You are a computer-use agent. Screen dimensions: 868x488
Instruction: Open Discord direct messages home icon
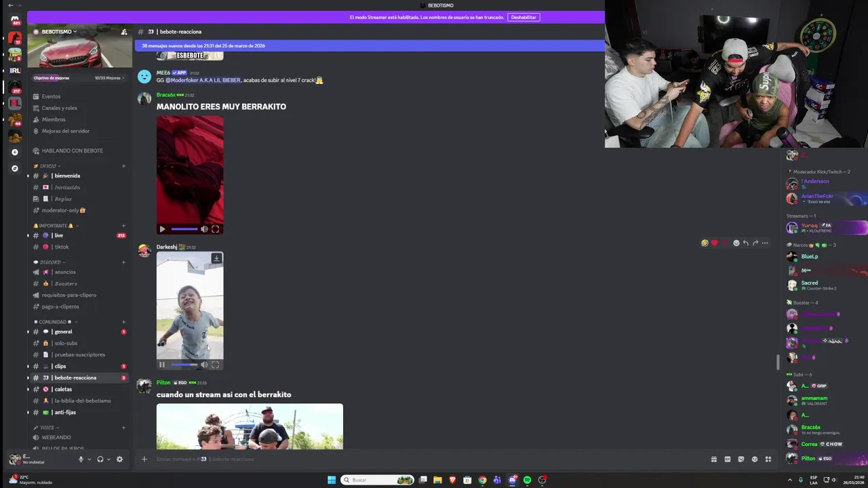[x=15, y=20]
